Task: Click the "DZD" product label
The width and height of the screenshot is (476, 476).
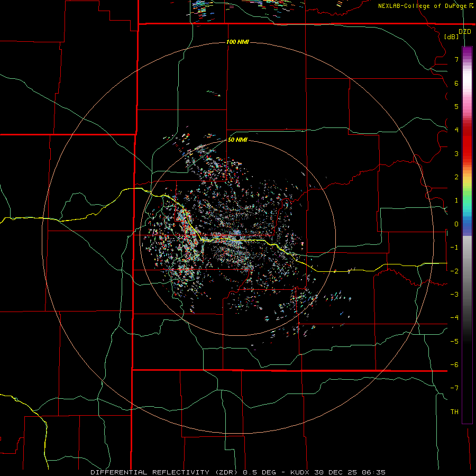Action: click(465, 31)
